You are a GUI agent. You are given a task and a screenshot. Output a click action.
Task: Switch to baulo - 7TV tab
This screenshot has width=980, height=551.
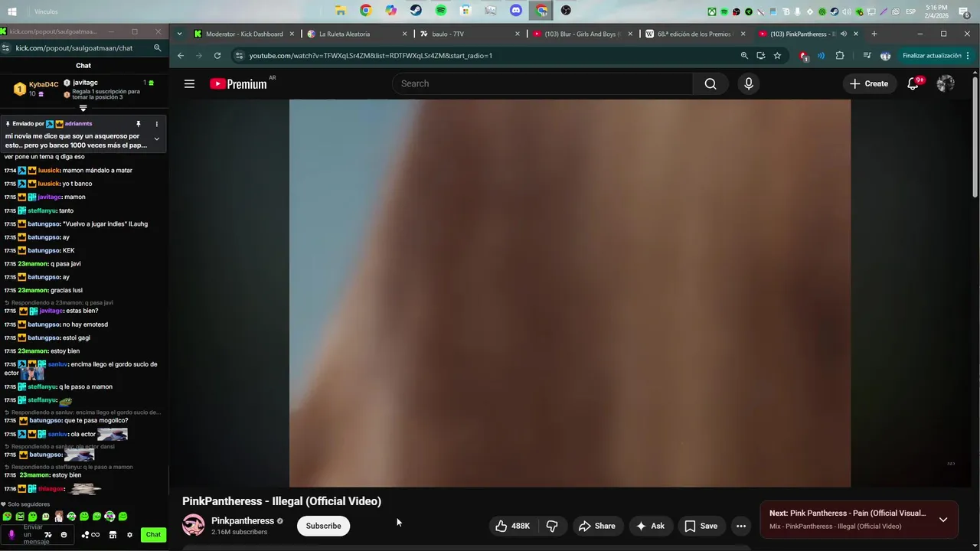469,34
